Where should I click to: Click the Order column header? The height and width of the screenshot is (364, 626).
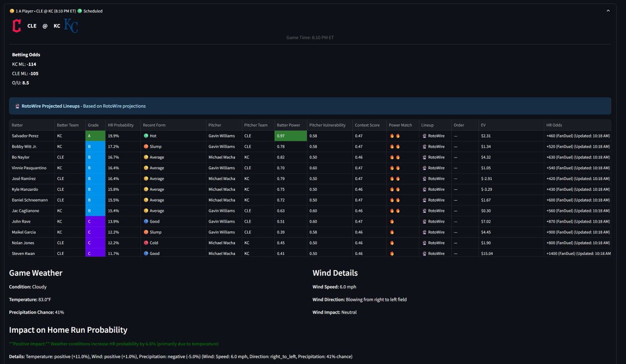[x=465, y=125]
